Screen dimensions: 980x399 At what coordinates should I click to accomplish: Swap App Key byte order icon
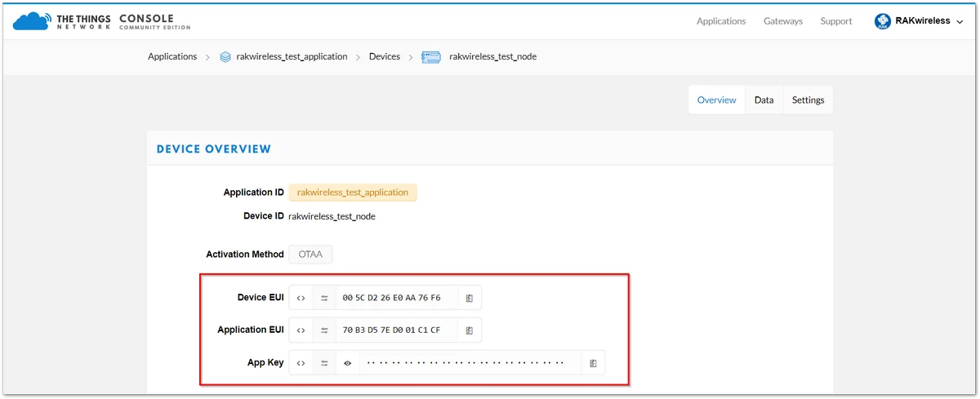pos(324,362)
